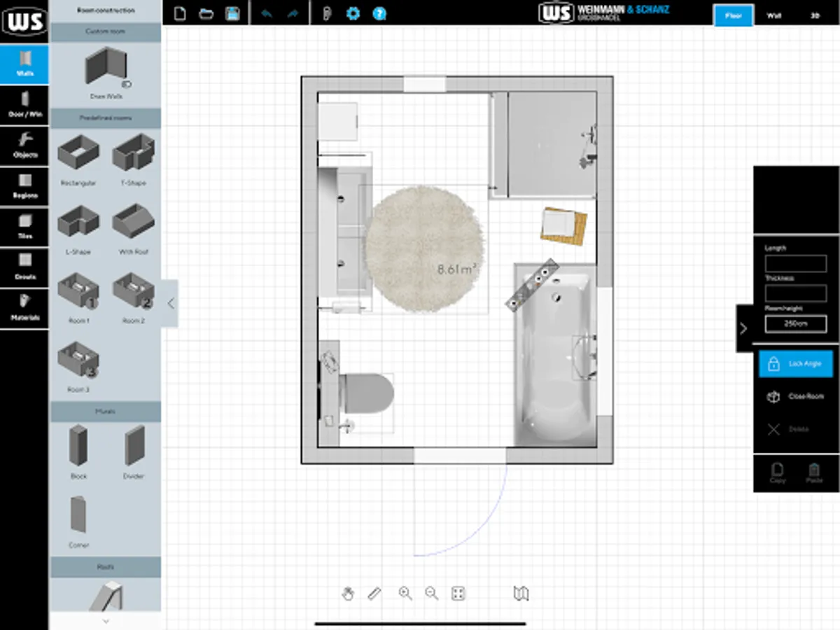Fit plan to screen icon
Image resolution: width=840 pixels, height=630 pixels.
pyautogui.click(x=458, y=594)
